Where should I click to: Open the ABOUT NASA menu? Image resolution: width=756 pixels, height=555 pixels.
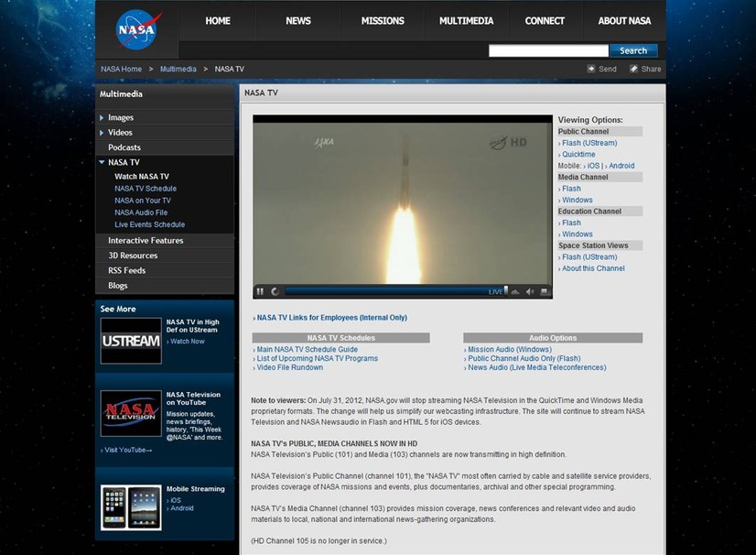click(x=624, y=21)
